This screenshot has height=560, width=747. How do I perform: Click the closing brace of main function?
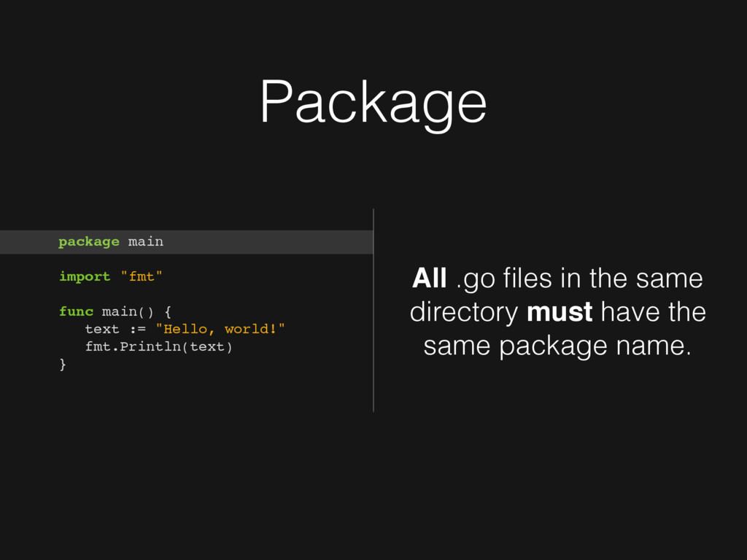[63, 365]
